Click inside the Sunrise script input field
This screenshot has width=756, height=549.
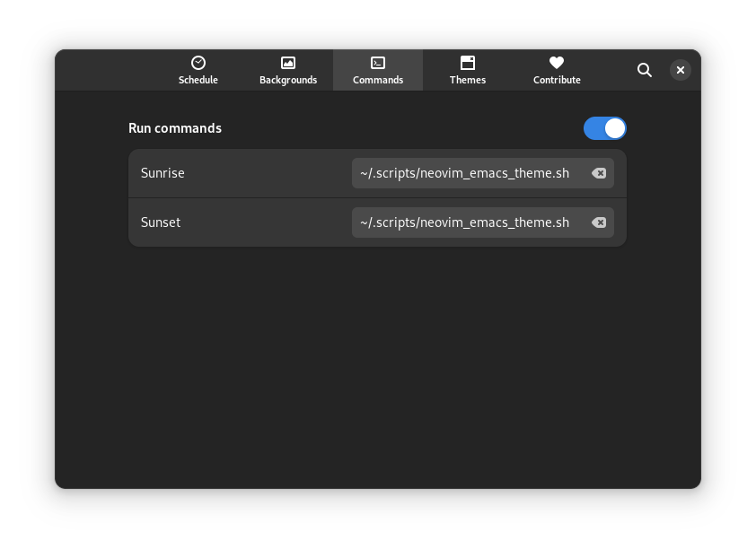(467, 173)
